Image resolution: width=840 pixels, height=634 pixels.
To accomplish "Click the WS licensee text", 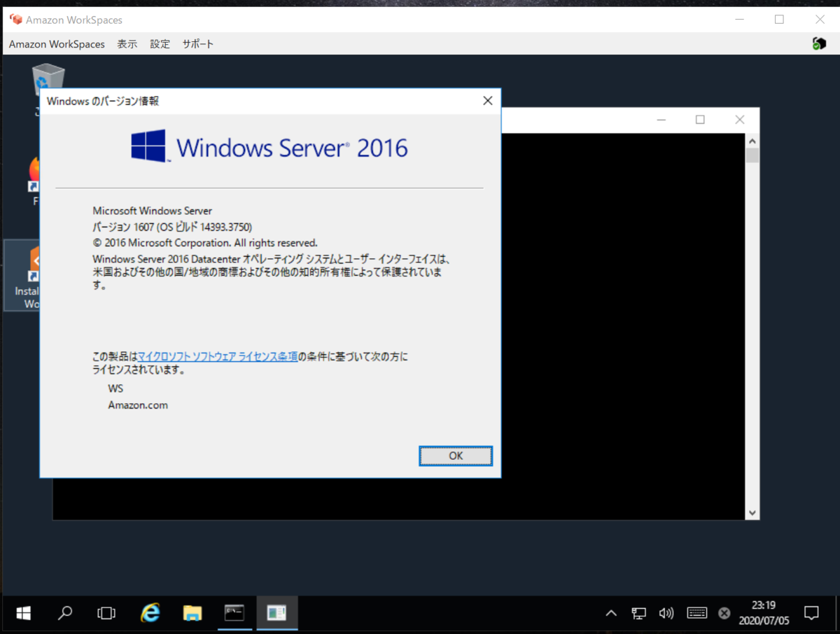I will point(115,388).
